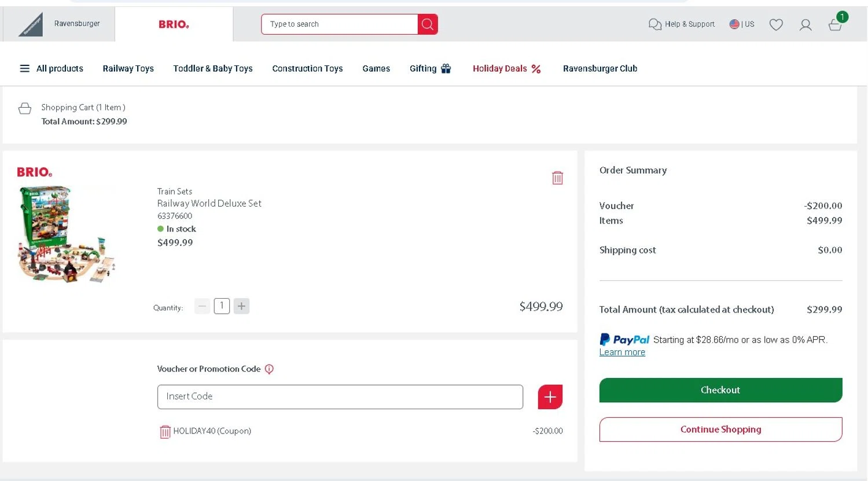This screenshot has width=868, height=481.
Task: Open the wishlist heart icon
Action: pyautogui.click(x=776, y=24)
